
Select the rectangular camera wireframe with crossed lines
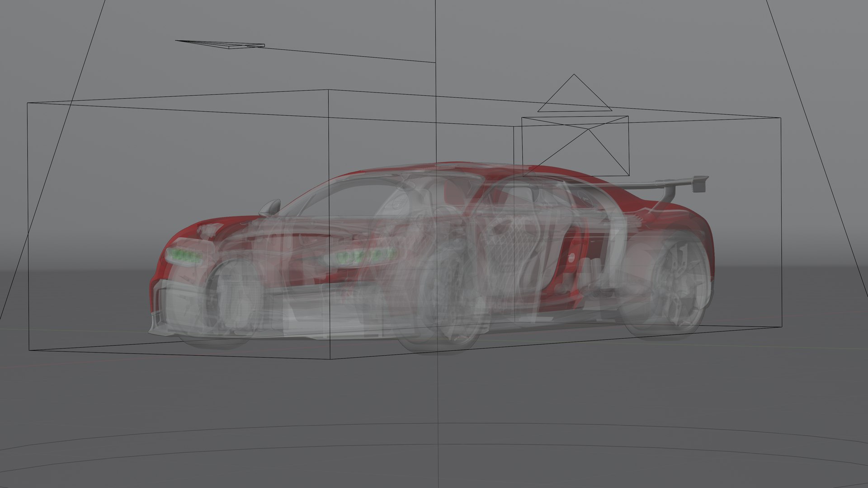(x=575, y=146)
